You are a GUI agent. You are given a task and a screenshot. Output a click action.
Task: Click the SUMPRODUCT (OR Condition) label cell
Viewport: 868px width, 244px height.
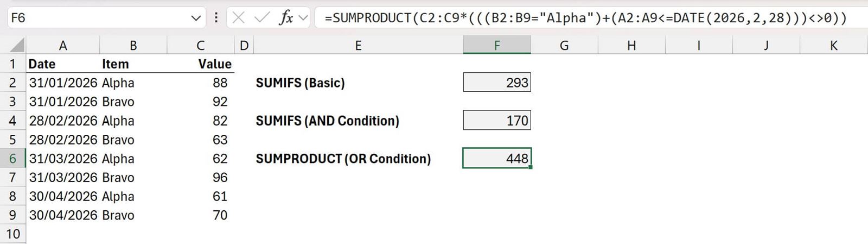tap(358, 159)
